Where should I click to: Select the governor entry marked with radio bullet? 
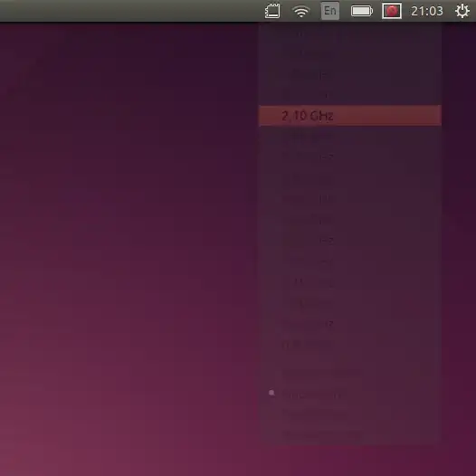[350, 395]
